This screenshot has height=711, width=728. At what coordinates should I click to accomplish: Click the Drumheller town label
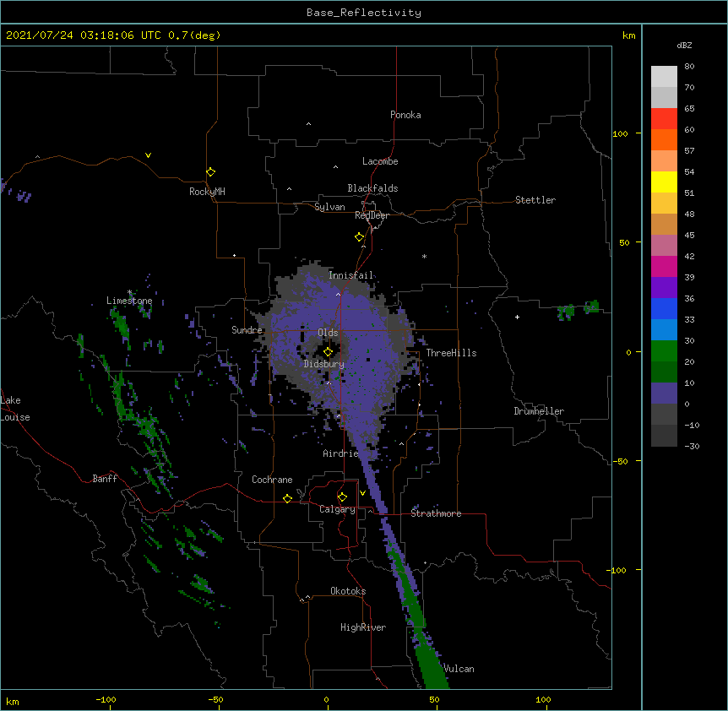tap(539, 411)
